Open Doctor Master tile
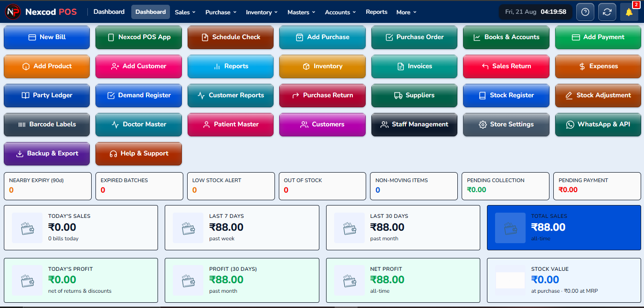This screenshot has width=644, height=308. coord(138,124)
